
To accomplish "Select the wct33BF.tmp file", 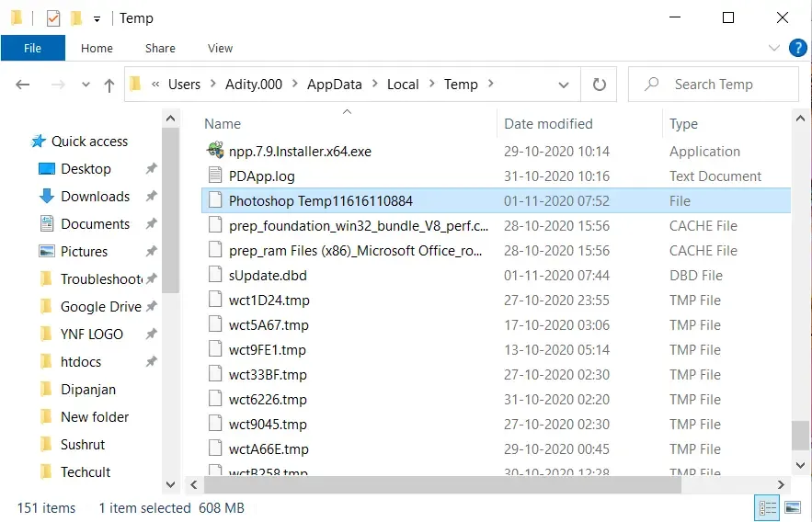I will (x=268, y=375).
